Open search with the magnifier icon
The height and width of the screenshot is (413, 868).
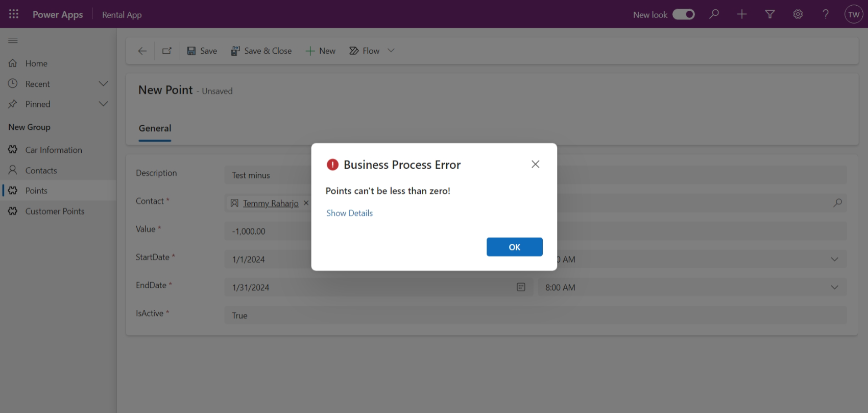[x=714, y=14]
